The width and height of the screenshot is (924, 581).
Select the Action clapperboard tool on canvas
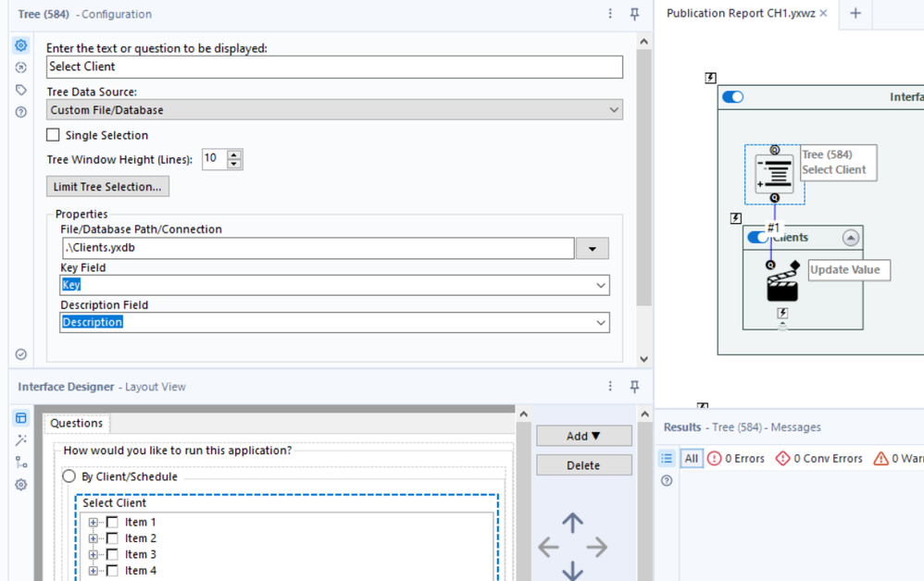(782, 286)
